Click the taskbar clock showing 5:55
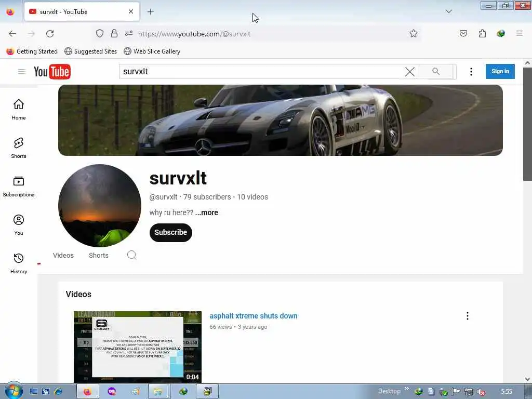532x399 pixels. click(x=507, y=392)
